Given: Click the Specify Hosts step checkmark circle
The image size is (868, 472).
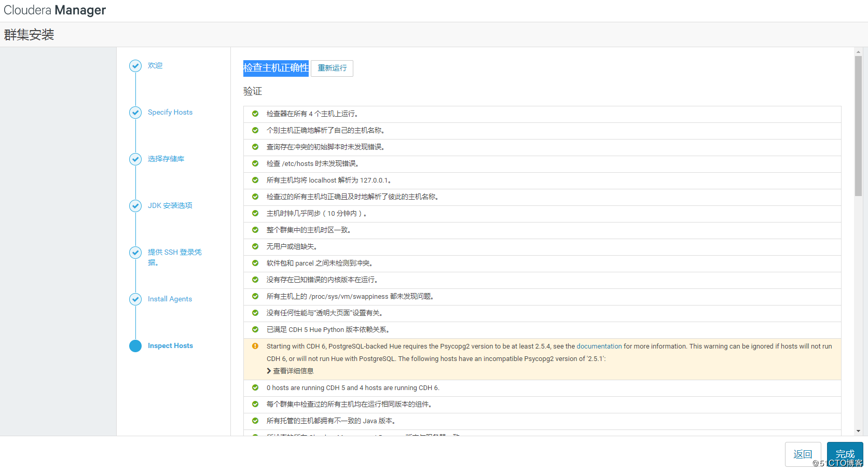Looking at the screenshot, I should pyautogui.click(x=135, y=113).
